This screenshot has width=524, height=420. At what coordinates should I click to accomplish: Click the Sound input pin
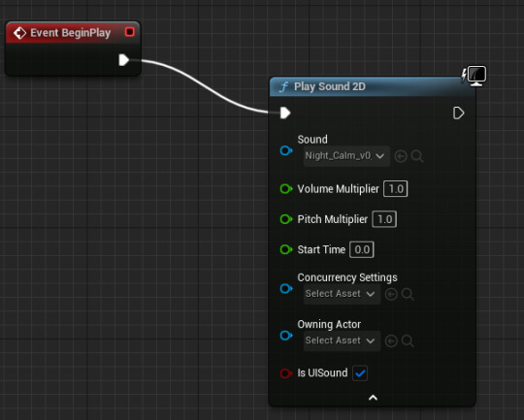point(286,150)
